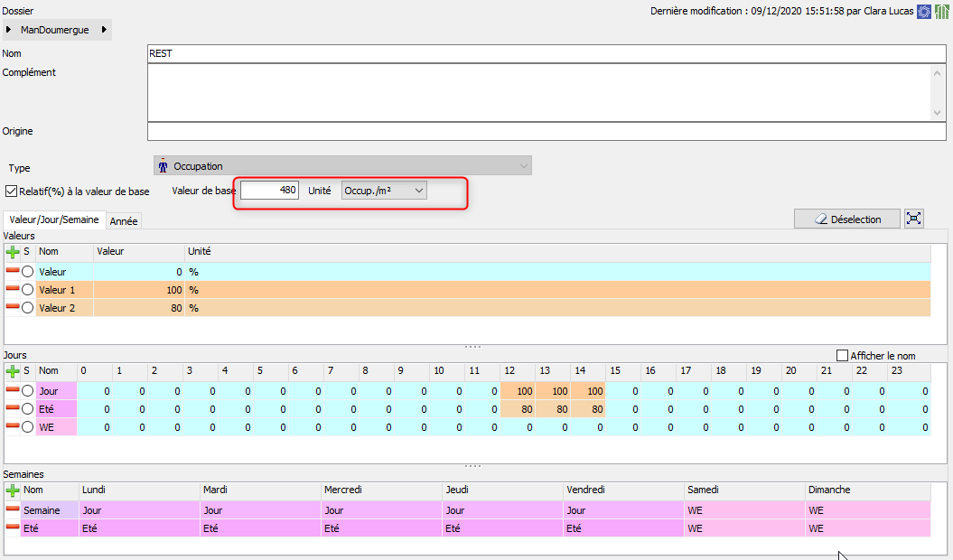This screenshot has height=560, width=953.
Task: Open the Unité Occup./m² dropdown
Action: click(x=384, y=191)
